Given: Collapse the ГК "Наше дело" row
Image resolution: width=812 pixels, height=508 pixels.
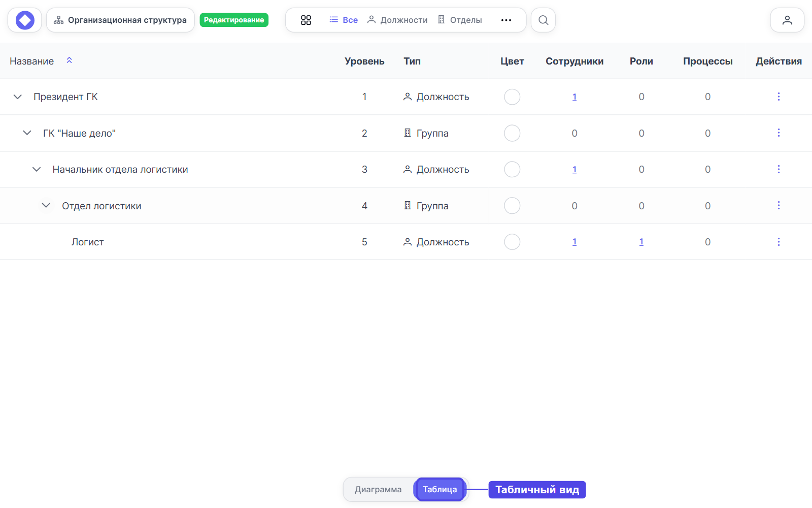Looking at the screenshot, I should (27, 133).
